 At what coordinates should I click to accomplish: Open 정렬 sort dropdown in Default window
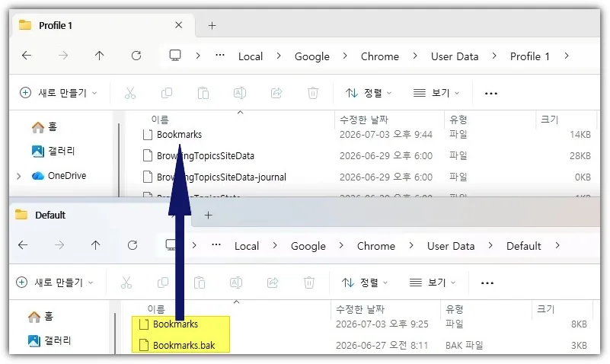tap(365, 283)
